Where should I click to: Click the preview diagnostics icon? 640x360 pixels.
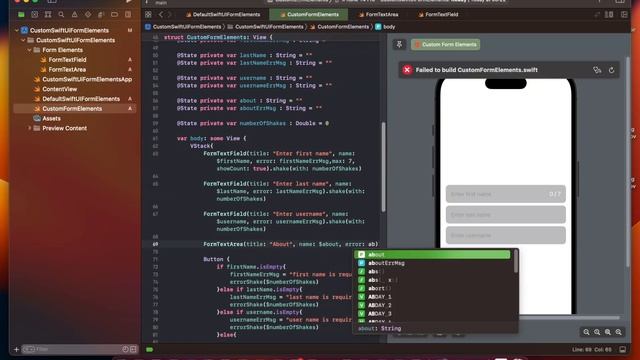pyautogui.click(x=597, y=70)
